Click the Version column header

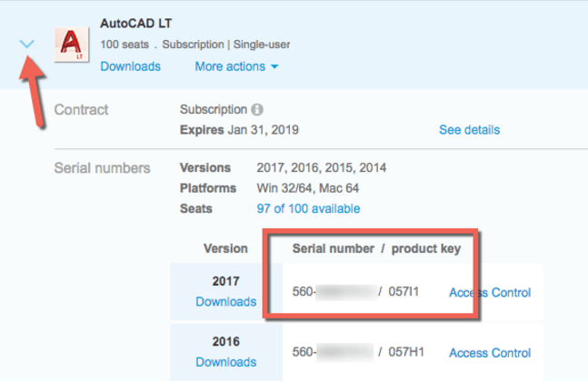click(x=225, y=248)
